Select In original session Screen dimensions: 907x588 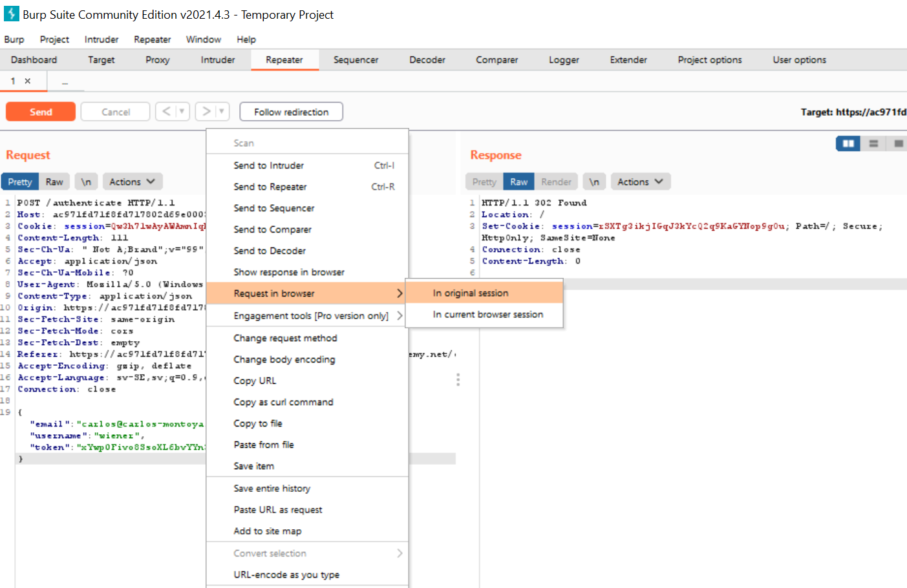[x=484, y=293]
